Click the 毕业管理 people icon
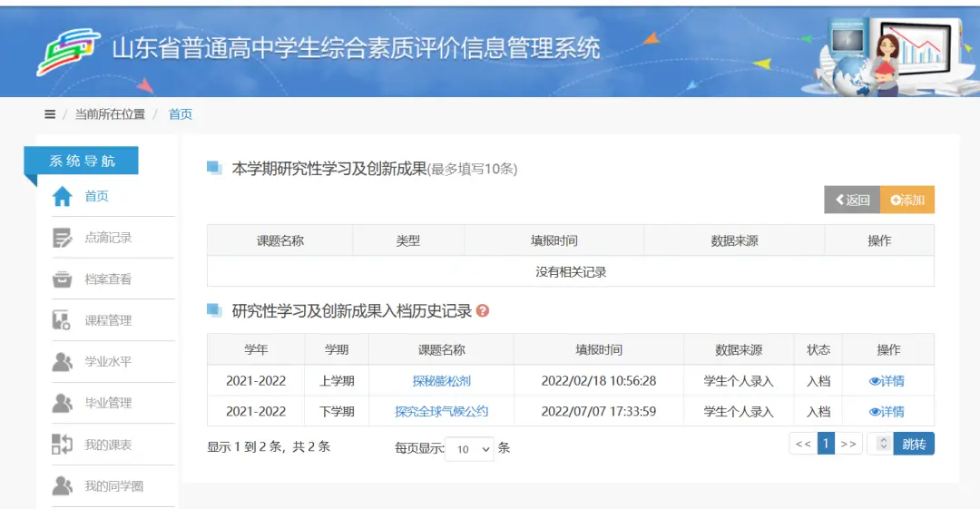This screenshot has height=509, width=980. pyautogui.click(x=63, y=403)
